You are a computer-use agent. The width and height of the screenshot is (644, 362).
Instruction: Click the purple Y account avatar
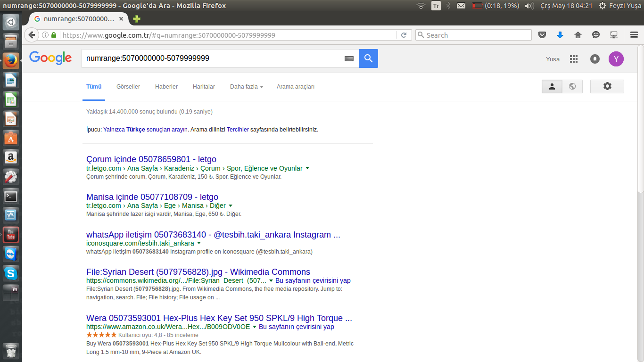616,59
